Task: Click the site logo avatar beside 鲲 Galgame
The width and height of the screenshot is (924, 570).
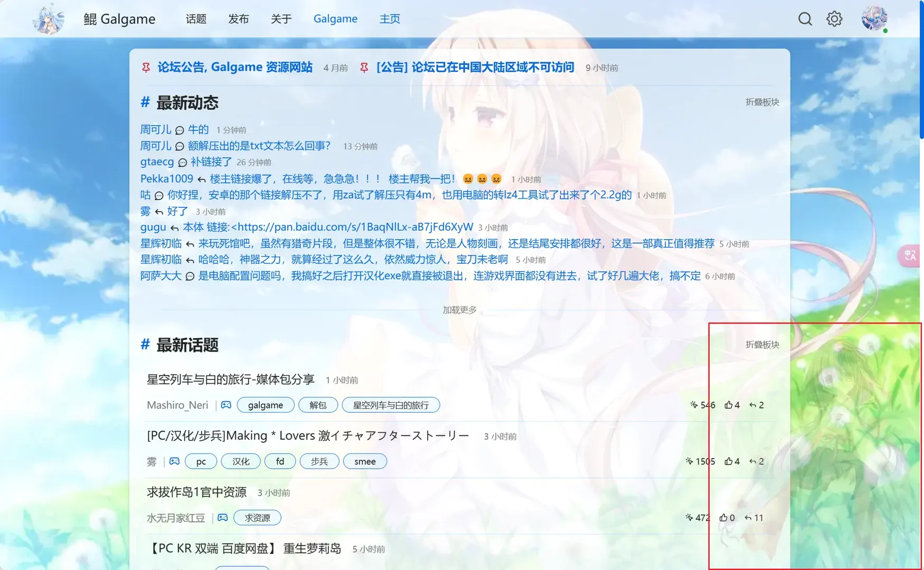Action: [49, 19]
